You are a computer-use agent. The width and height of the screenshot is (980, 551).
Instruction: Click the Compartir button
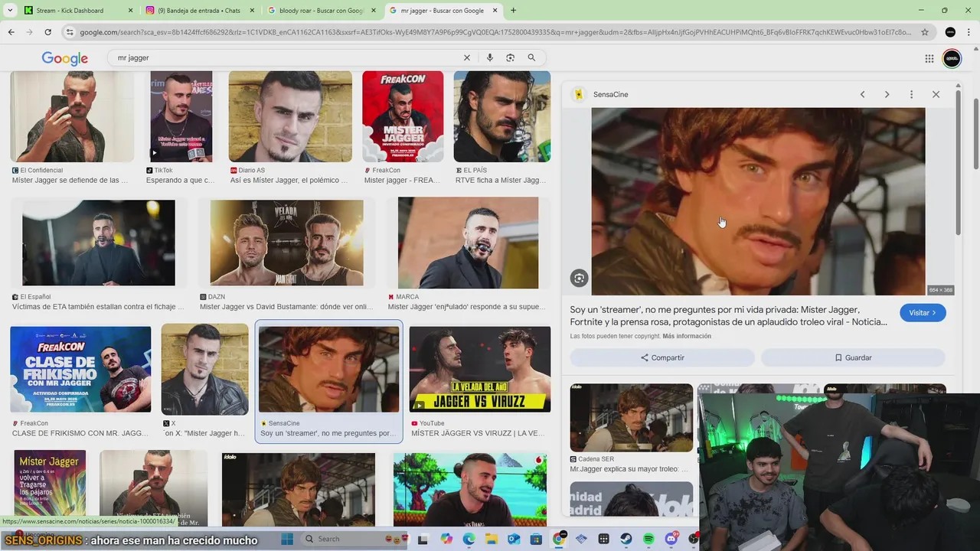pos(662,357)
